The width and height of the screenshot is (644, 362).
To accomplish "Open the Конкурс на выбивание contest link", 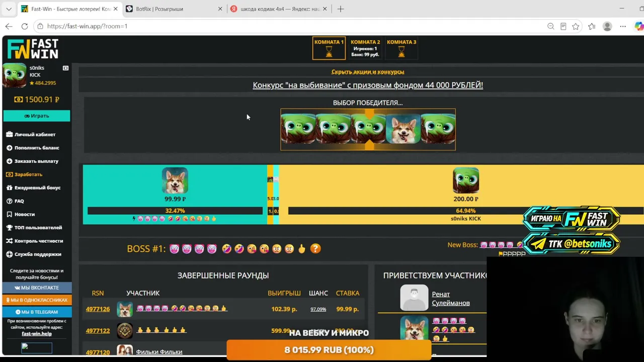I will click(368, 85).
